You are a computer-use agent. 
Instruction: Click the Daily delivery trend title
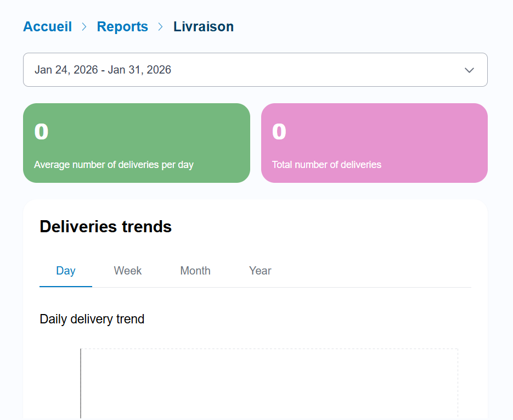click(x=92, y=319)
